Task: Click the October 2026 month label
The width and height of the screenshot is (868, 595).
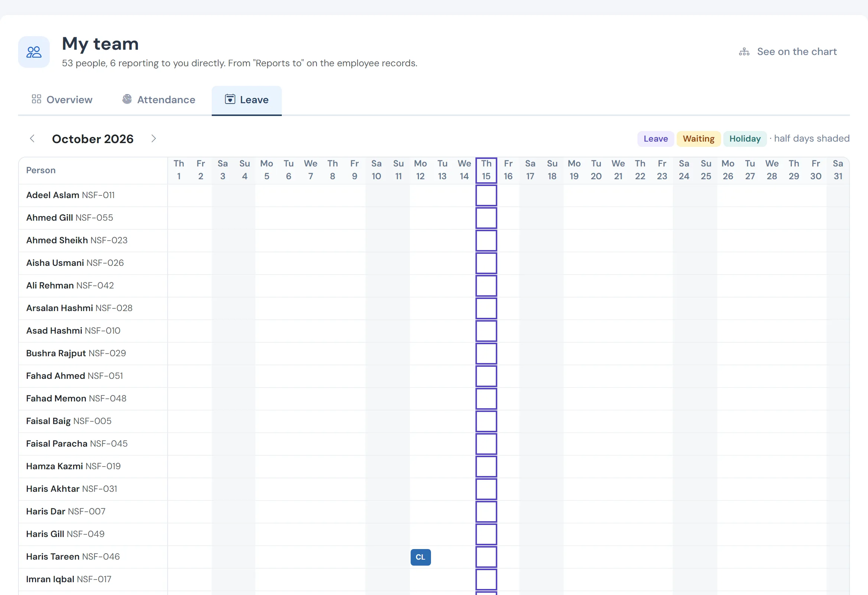Action: (93, 139)
